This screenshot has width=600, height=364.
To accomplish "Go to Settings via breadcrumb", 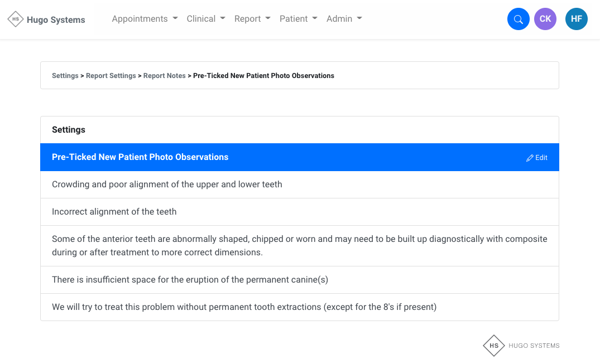I will coord(65,76).
